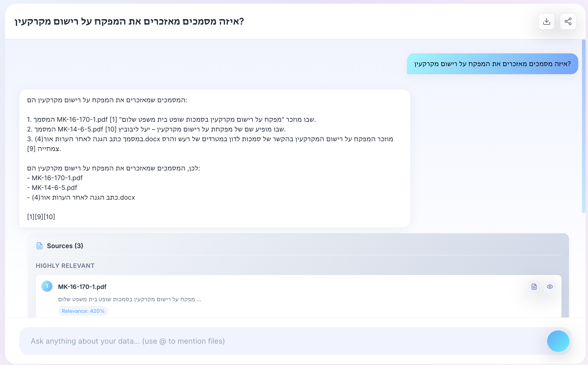
Task: Click the share conversation icon
Action: click(x=568, y=22)
